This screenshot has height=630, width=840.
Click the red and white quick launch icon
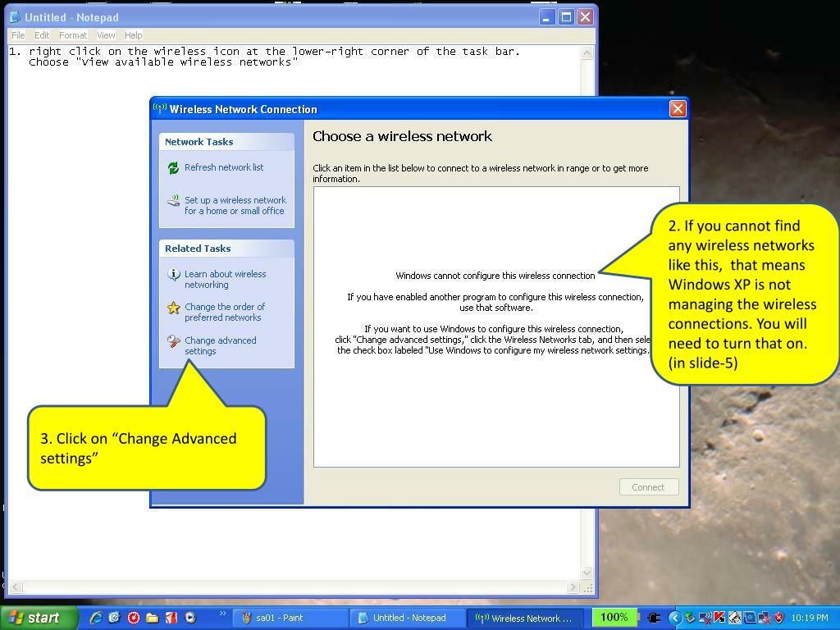171,618
